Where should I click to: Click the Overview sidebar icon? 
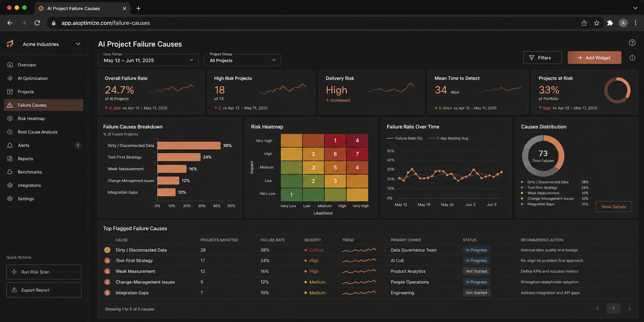click(x=10, y=65)
